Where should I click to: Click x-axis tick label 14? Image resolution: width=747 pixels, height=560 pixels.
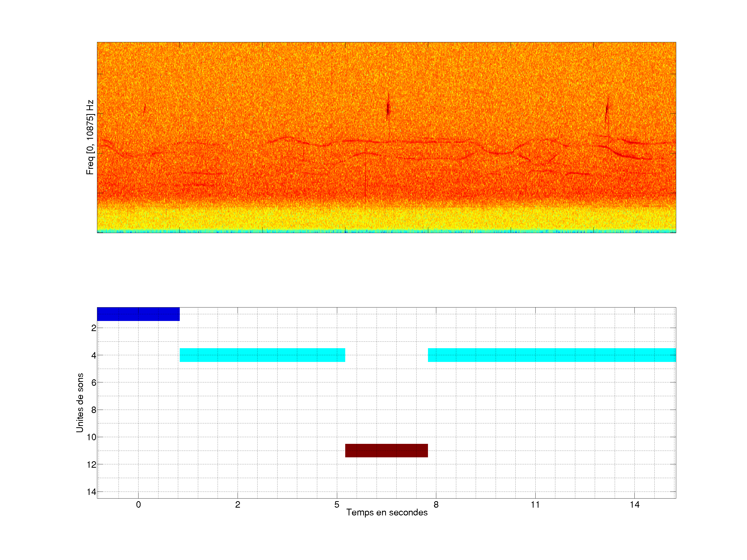click(x=634, y=505)
